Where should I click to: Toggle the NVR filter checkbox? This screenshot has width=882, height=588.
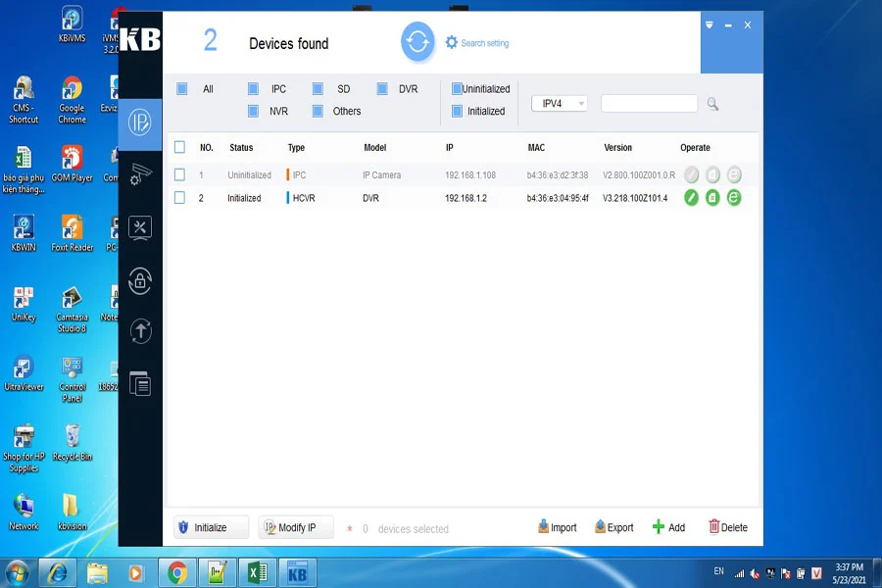click(253, 112)
